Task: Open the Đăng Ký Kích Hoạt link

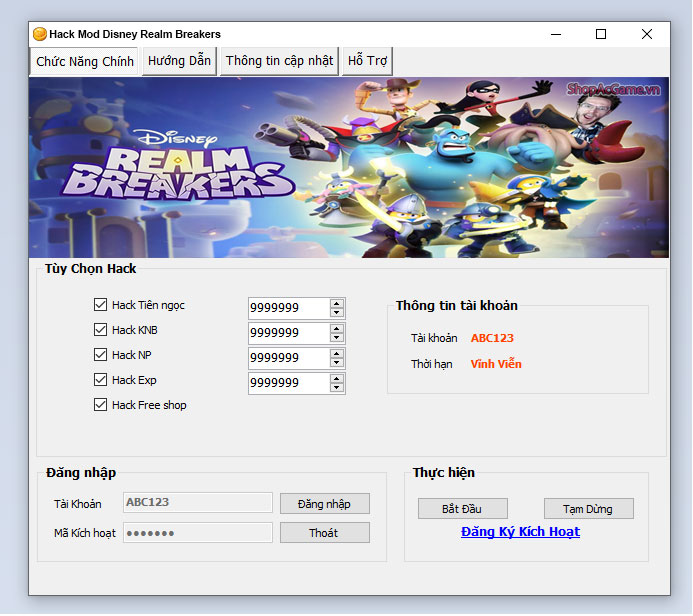Action: pos(521,532)
